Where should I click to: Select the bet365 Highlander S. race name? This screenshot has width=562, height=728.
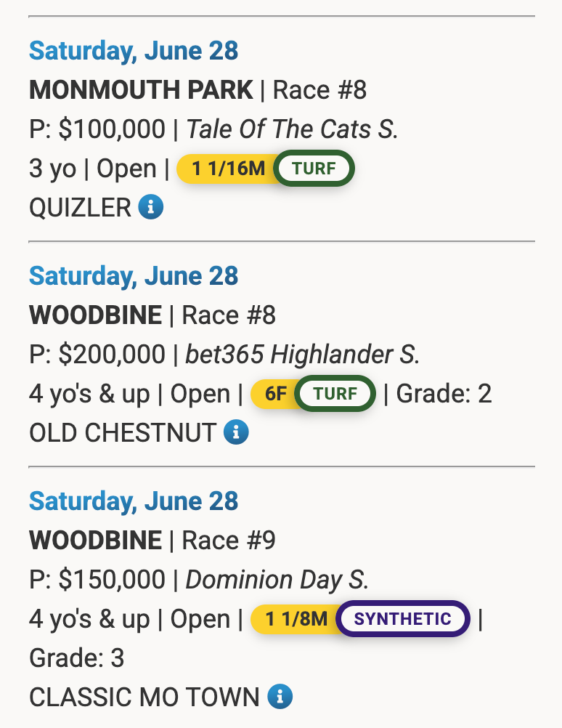(303, 355)
